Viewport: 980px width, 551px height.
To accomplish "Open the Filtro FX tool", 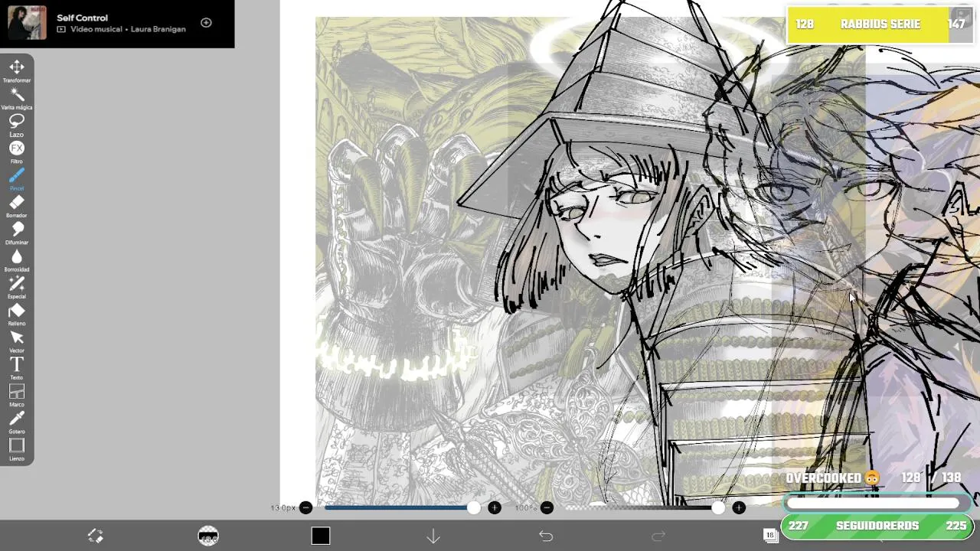I will [x=17, y=152].
